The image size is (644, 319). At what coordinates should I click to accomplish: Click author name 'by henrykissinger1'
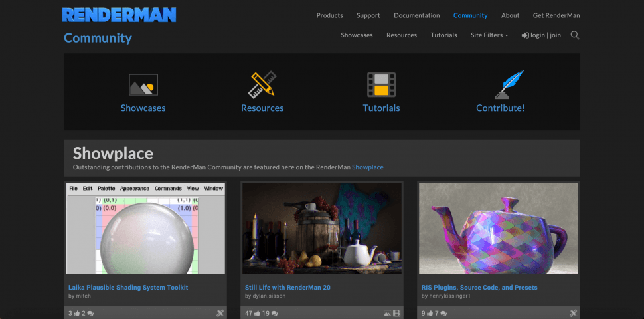[445, 296]
